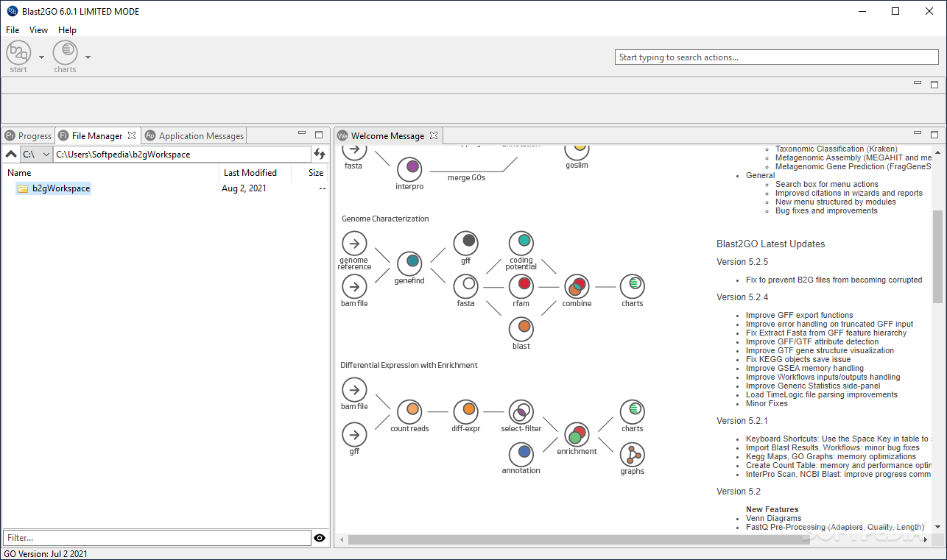Click the Filter input field

pos(157,538)
